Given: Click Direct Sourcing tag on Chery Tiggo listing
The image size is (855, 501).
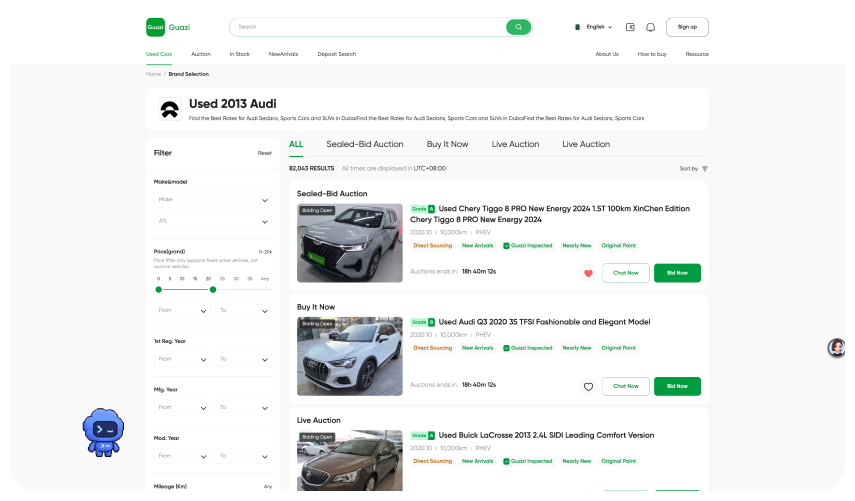Looking at the screenshot, I should click(432, 245).
